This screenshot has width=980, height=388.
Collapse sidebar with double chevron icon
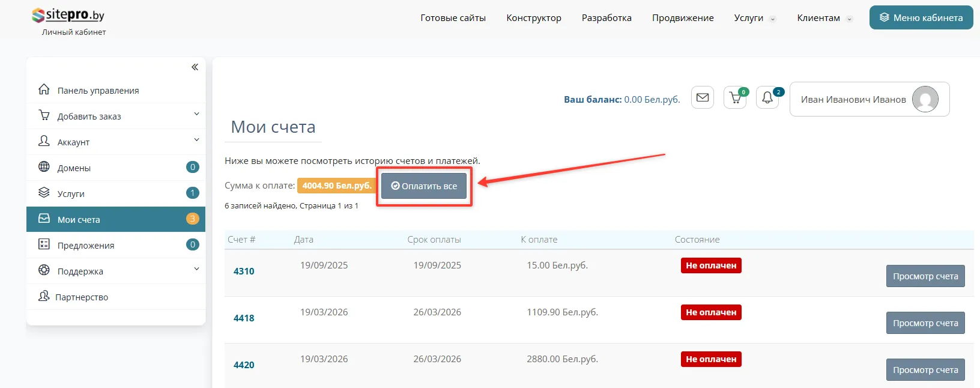[x=195, y=67]
